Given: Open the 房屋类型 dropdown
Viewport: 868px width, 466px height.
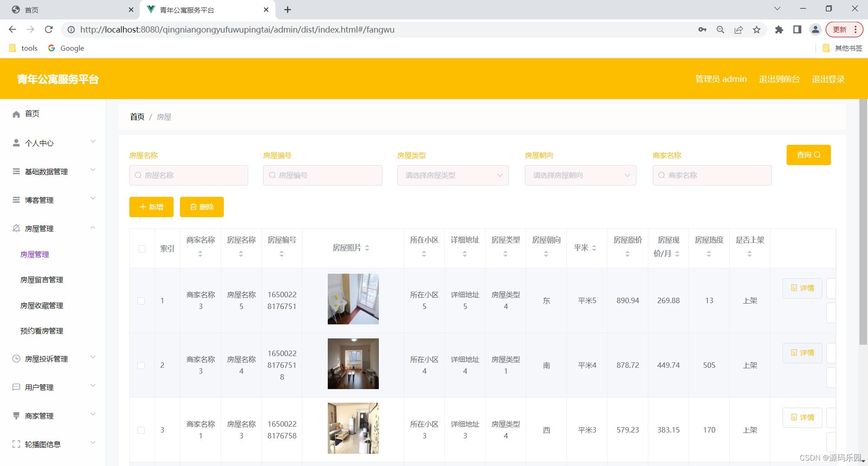Looking at the screenshot, I should click(453, 175).
